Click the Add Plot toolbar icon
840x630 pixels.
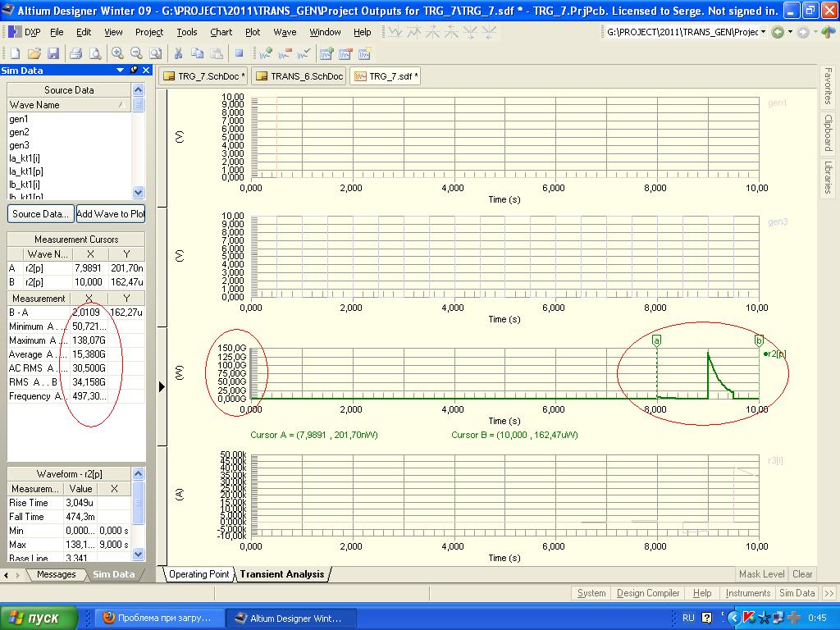(x=326, y=53)
